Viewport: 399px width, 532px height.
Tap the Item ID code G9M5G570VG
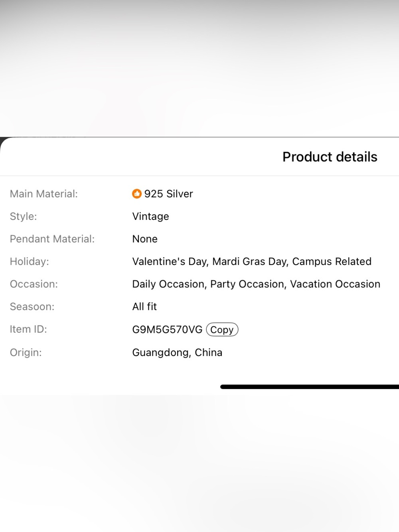168,330
